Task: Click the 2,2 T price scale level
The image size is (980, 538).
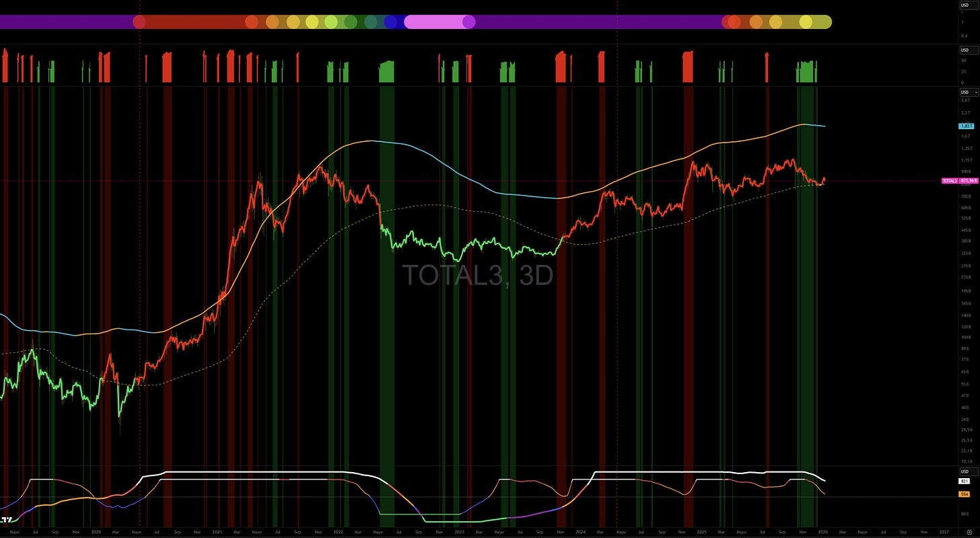Action: [x=966, y=112]
